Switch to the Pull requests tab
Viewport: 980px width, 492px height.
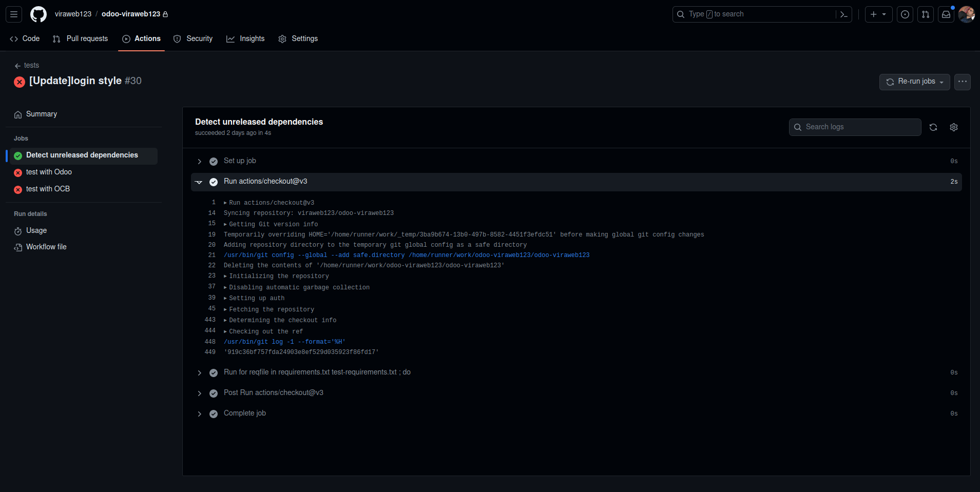[81, 38]
